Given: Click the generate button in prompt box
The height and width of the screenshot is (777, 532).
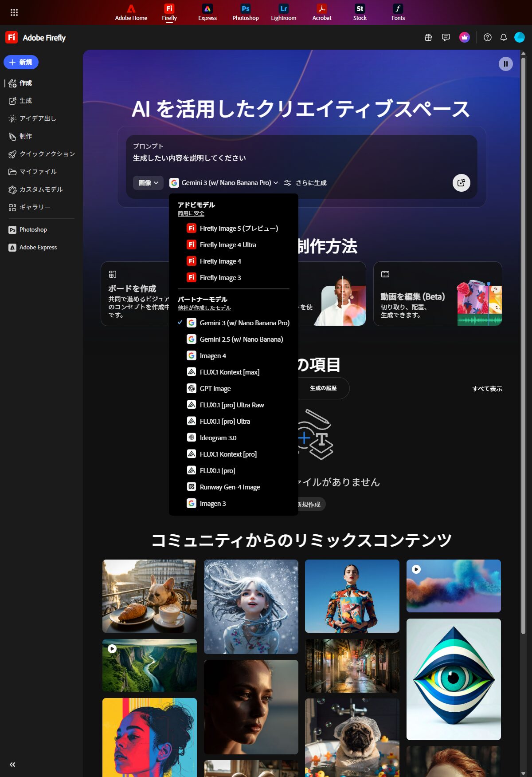Looking at the screenshot, I should point(462,183).
